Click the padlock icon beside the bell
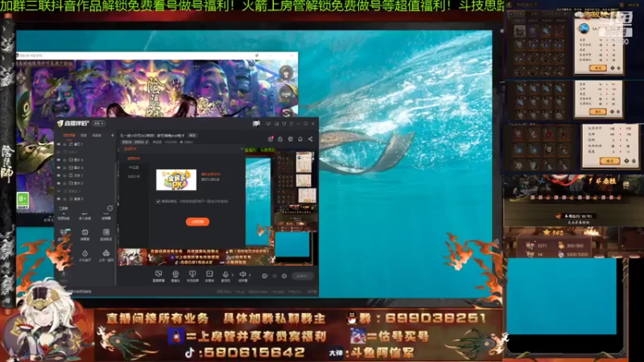 pyautogui.click(x=280, y=138)
